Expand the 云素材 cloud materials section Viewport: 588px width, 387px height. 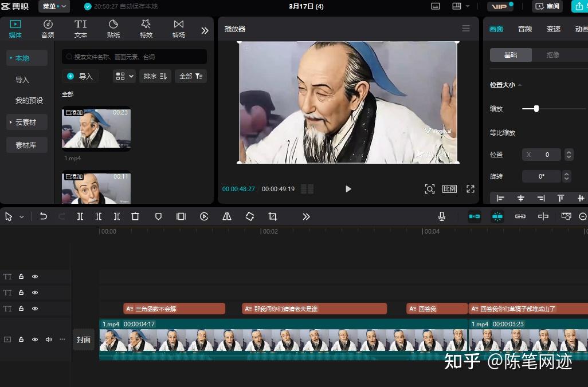[x=26, y=122]
